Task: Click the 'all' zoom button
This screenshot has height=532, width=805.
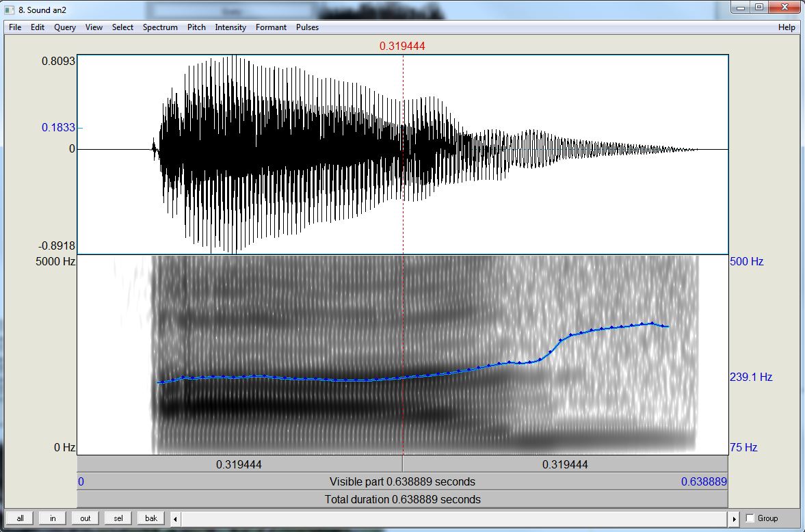Action: click(x=20, y=518)
